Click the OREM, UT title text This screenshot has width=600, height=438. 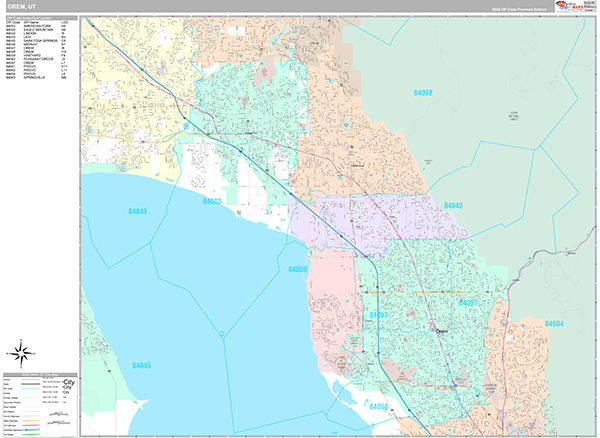[x=23, y=6]
